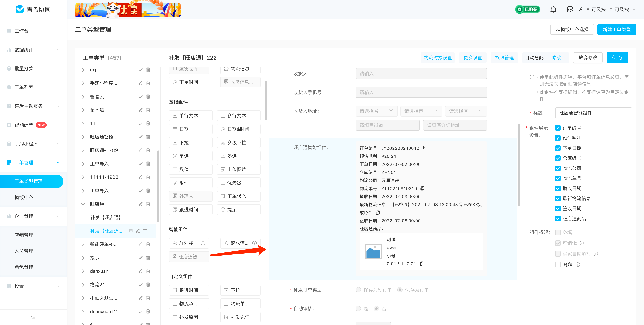
Task: Expand the 手淘小程序... tree node
Action: click(x=83, y=83)
